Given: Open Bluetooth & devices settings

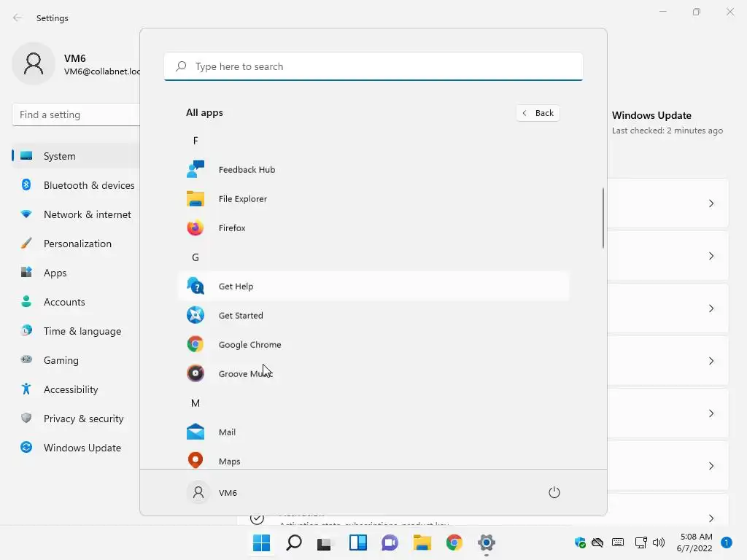Looking at the screenshot, I should tap(76, 185).
